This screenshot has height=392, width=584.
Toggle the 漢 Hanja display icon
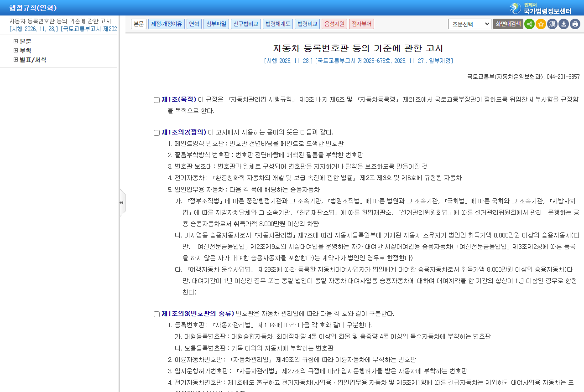tap(552, 24)
